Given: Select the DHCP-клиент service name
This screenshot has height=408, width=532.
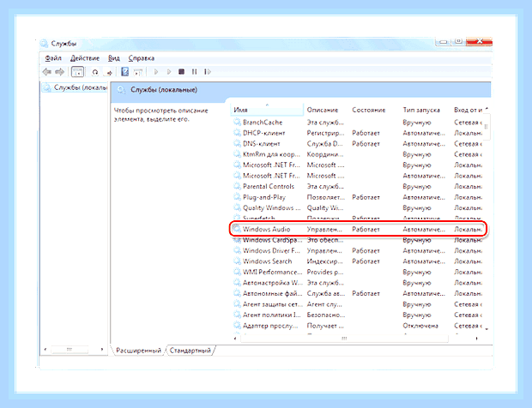Looking at the screenshot, I should point(264,133).
